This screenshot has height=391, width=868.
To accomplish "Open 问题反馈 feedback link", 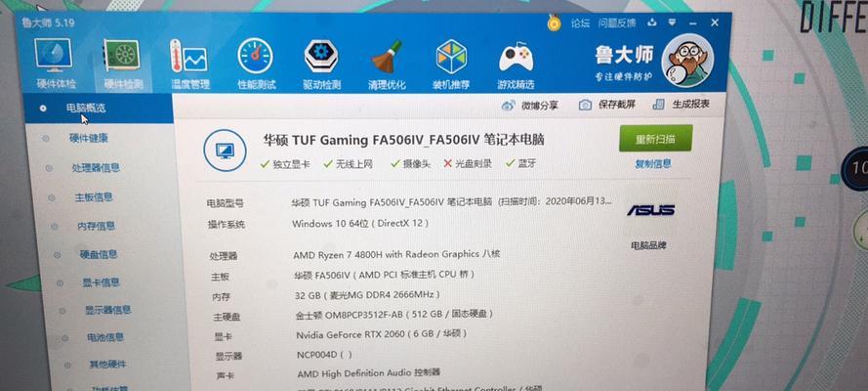I will click(x=617, y=22).
